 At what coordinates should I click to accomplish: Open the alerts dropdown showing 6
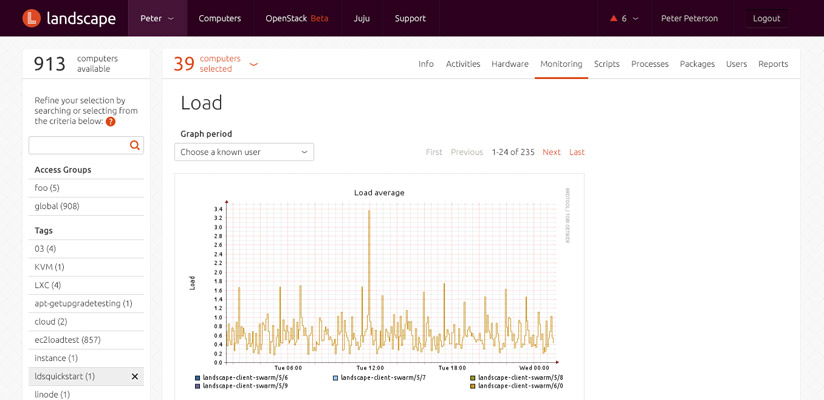tap(624, 18)
